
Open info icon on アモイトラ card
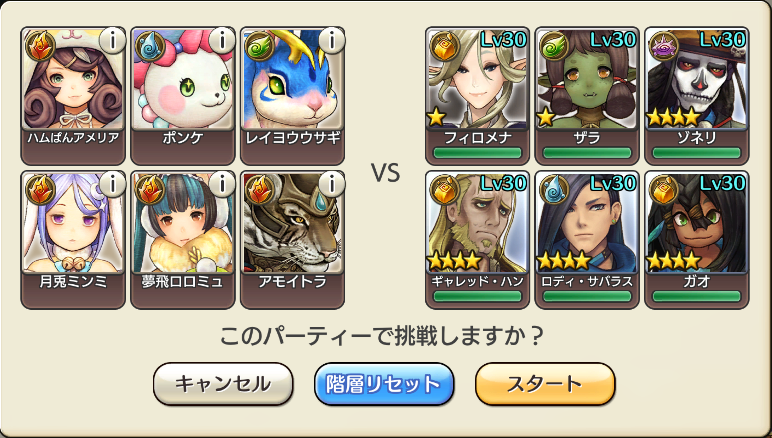point(332,185)
